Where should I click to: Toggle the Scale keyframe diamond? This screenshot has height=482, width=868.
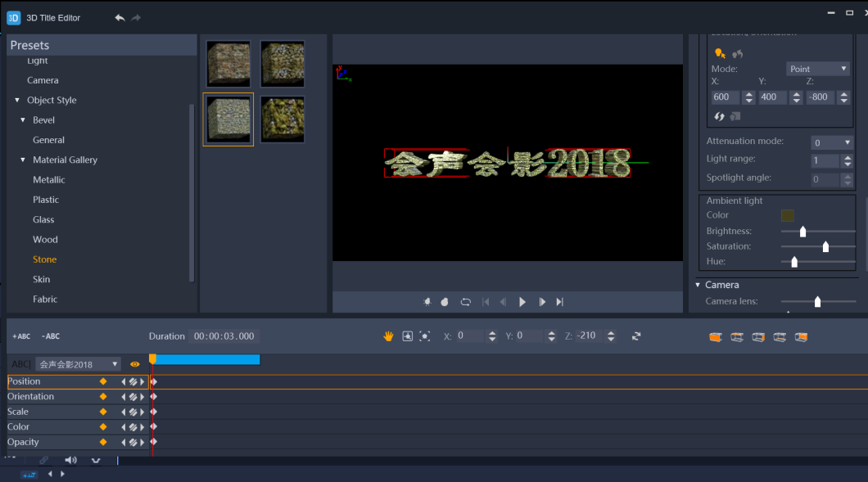pos(103,412)
